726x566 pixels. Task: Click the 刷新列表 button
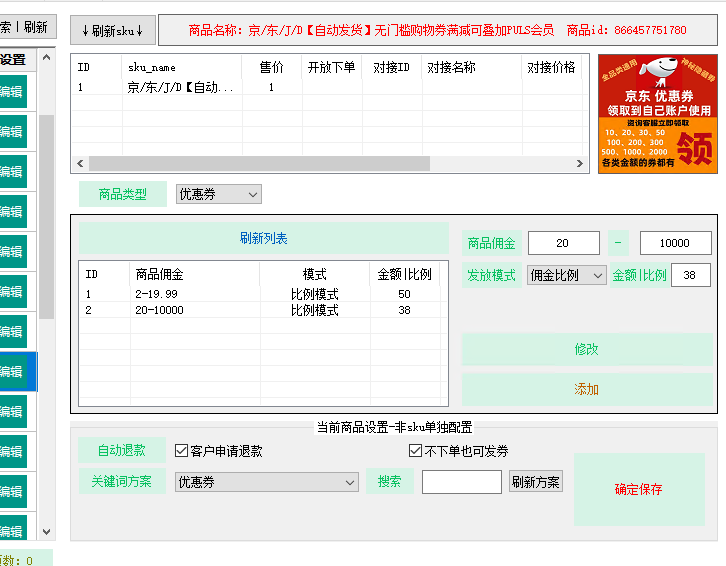tap(263, 238)
